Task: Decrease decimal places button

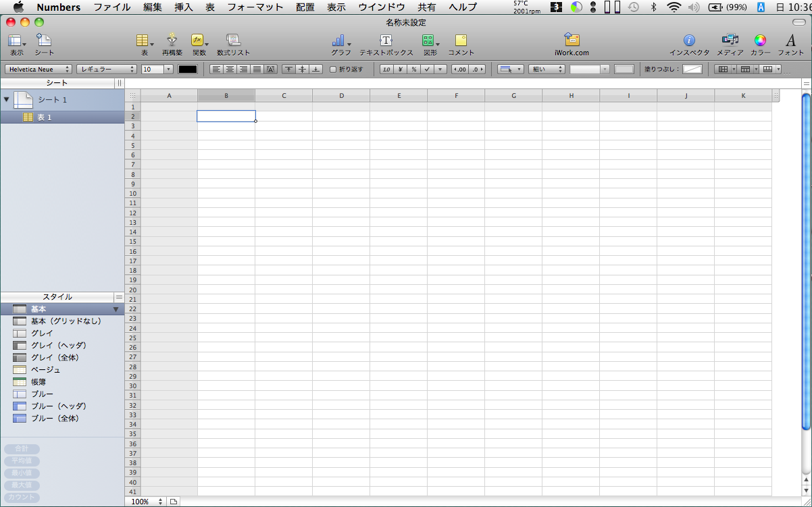Action: pyautogui.click(x=460, y=69)
